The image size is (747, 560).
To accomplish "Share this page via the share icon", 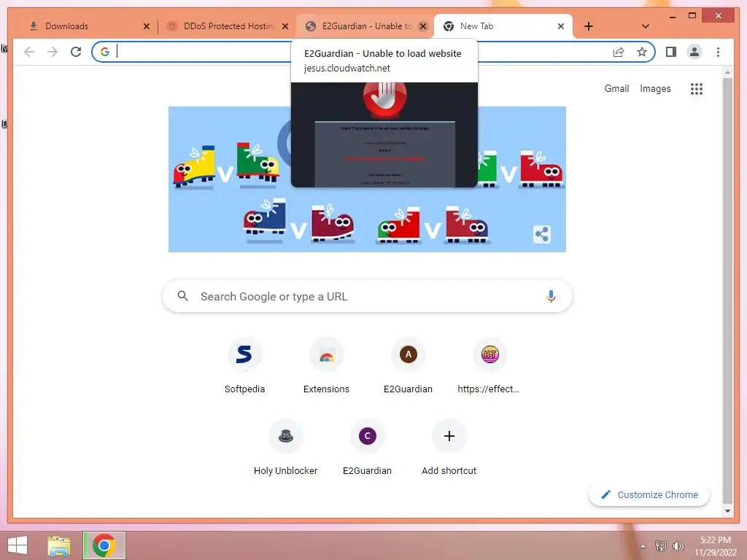I will [x=619, y=52].
